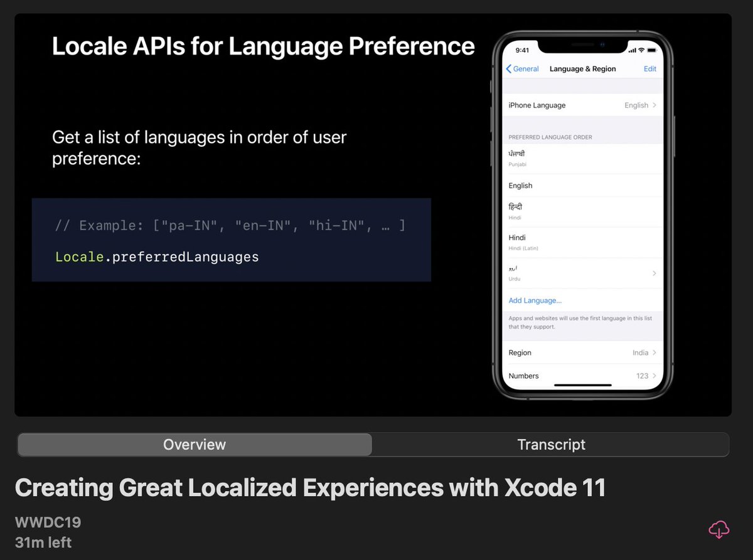The width and height of the screenshot is (753, 560).
Task: Select the Hindi (Latin) language row
Action: click(584, 243)
